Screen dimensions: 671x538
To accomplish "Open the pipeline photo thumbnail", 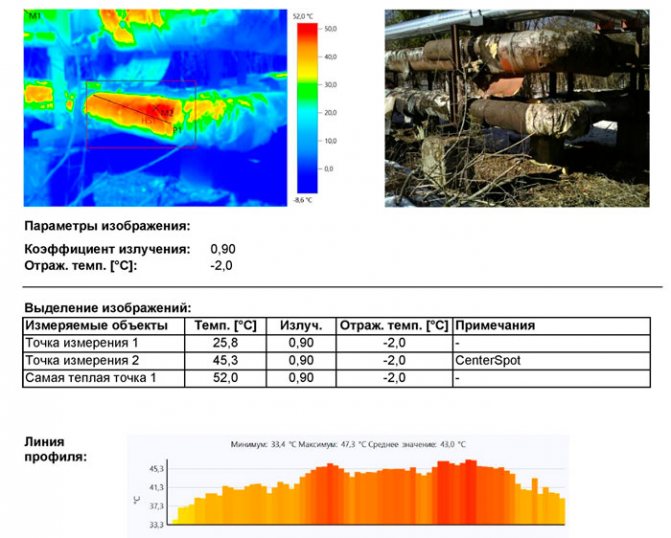I will [516, 108].
